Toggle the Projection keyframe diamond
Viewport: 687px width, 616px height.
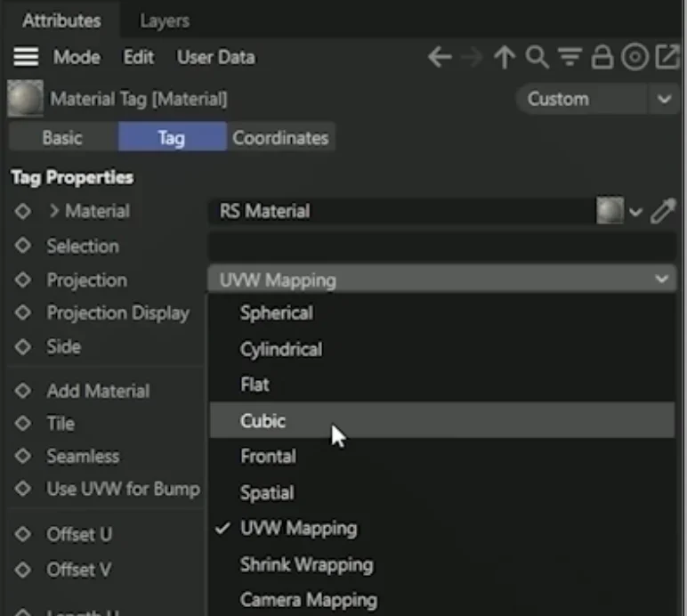tap(23, 280)
